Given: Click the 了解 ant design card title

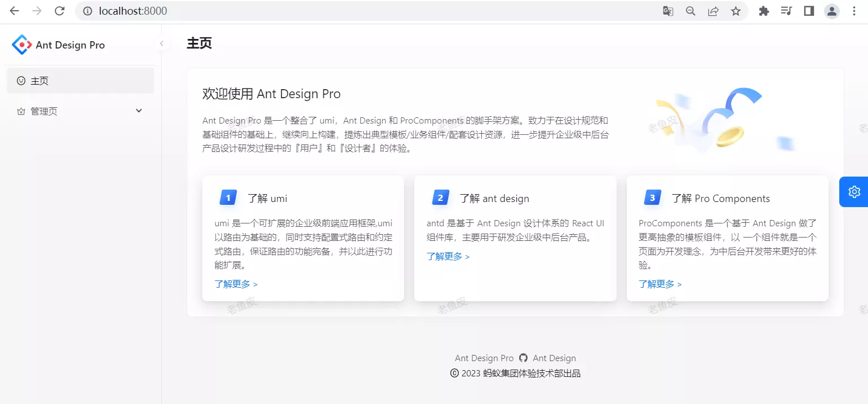Looking at the screenshot, I should tap(494, 198).
